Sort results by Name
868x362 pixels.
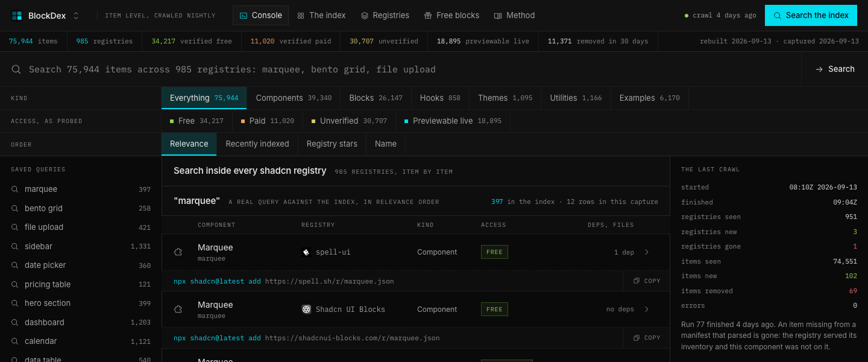pos(386,144)
